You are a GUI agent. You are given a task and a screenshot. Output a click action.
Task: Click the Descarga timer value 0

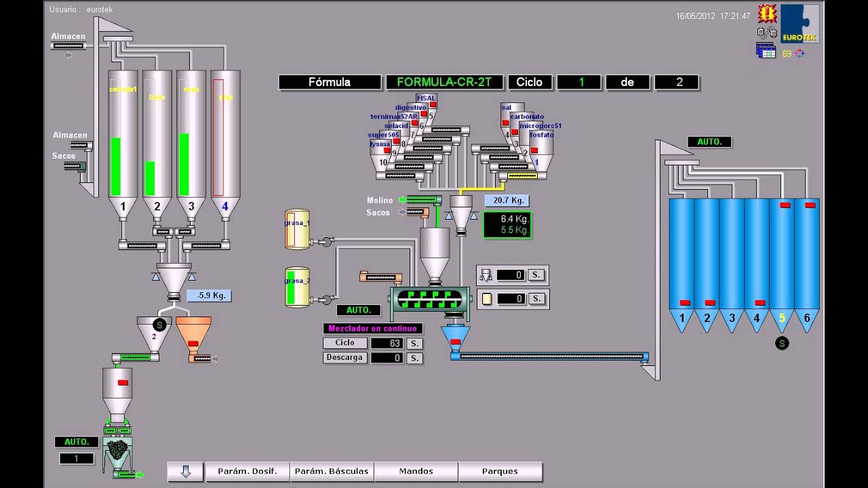(x=388, y=358)
